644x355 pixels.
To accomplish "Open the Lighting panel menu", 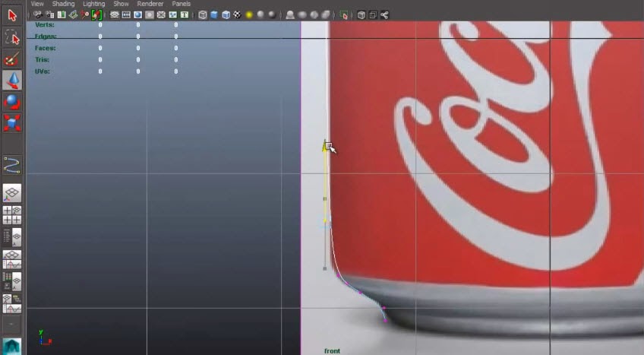I will click(94, 4).
